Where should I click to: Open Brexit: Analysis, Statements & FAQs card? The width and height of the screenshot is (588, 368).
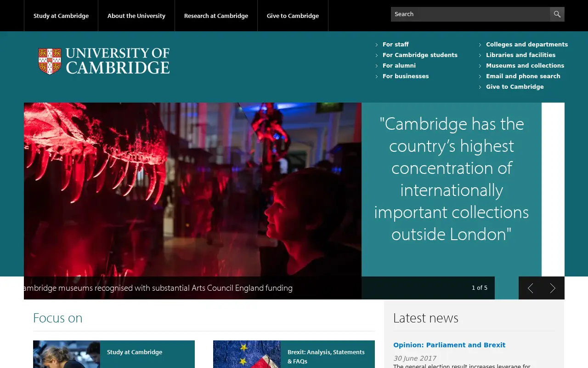pos(294,354)
